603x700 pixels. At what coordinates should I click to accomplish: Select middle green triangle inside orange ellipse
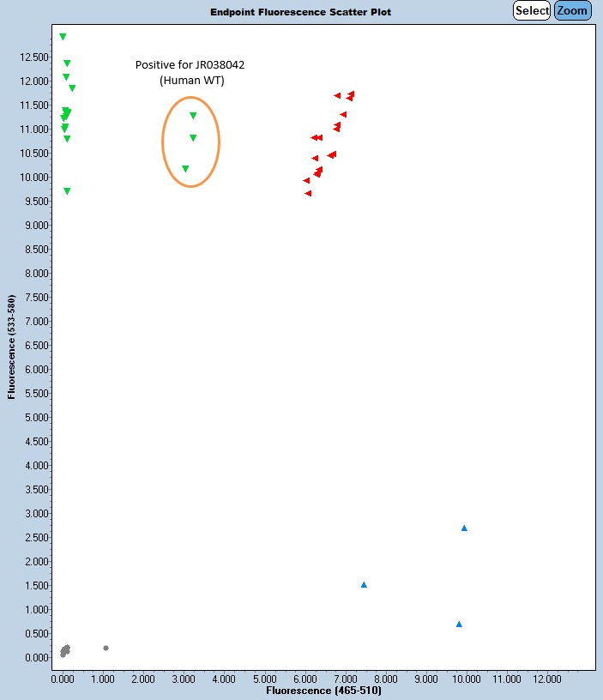[193, 138]
